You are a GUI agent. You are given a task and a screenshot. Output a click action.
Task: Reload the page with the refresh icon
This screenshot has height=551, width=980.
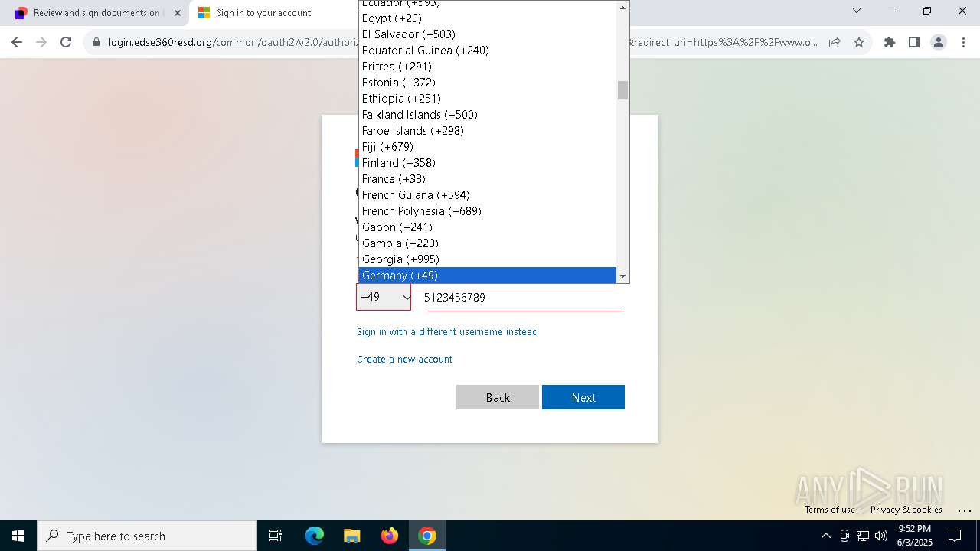(66, 42)
